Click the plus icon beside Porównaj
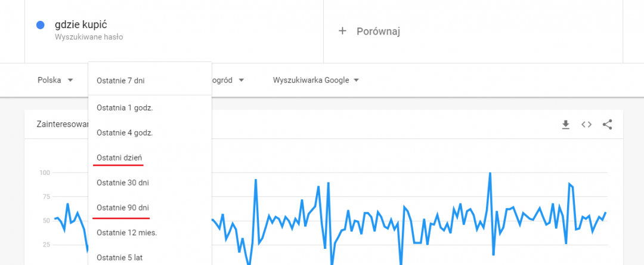Viewport: 644px width, 265px height. pos(342,31)
